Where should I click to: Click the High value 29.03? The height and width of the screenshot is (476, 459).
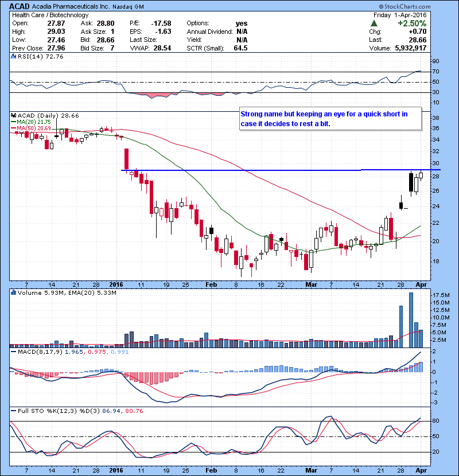click(x=56, y=32)
